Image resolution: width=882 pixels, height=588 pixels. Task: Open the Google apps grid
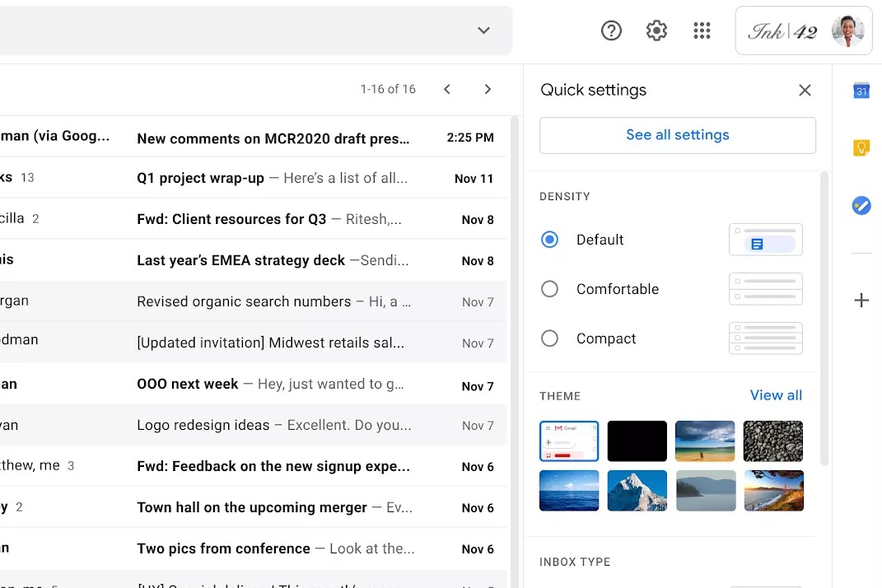pyautogui.click(x=702, y=31)
